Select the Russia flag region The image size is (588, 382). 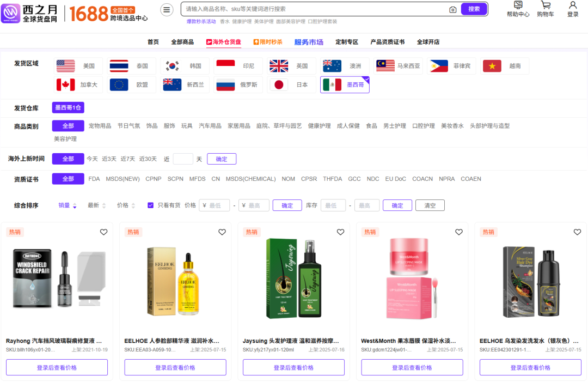[237, 85]
